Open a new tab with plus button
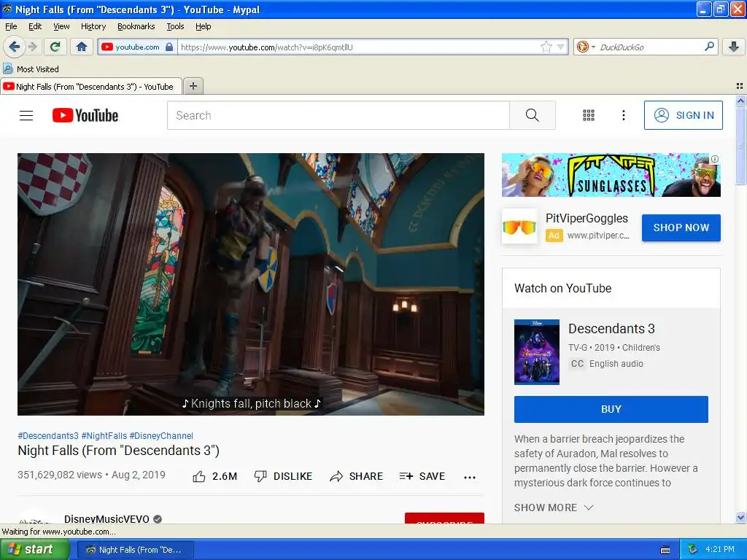Viewport: 747px width, 560px height. point(193,86)
